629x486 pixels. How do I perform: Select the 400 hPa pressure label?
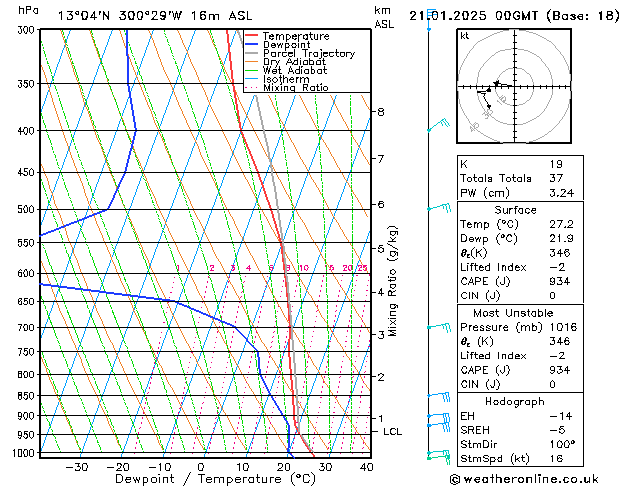[x=28, y=131]
